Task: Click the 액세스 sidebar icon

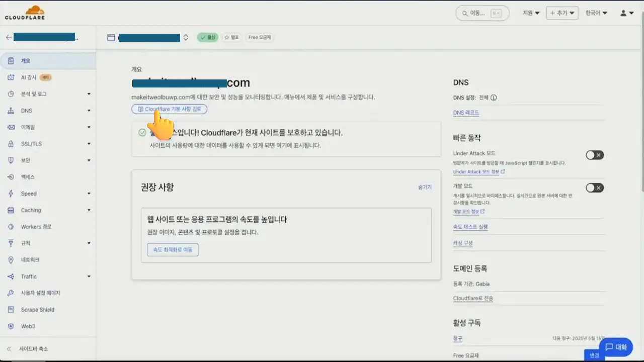Action: 11,177
